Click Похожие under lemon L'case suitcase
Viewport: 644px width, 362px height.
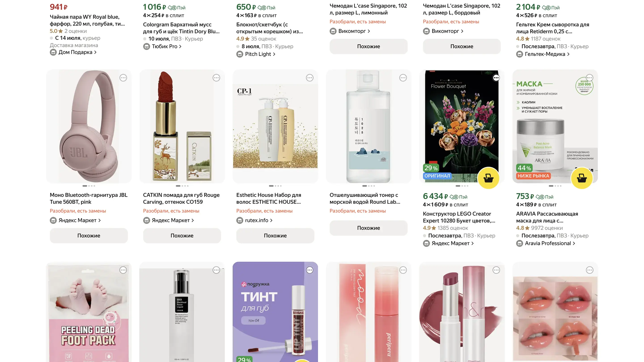pyautogui.click(x=369, y=46)
